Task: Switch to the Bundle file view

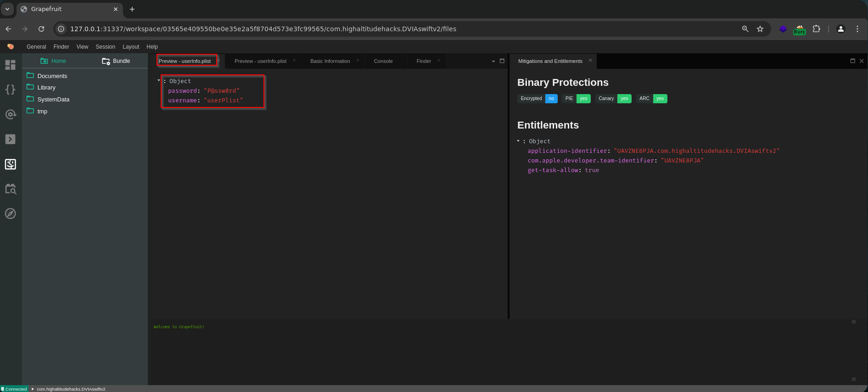Action: pos(116,61)
